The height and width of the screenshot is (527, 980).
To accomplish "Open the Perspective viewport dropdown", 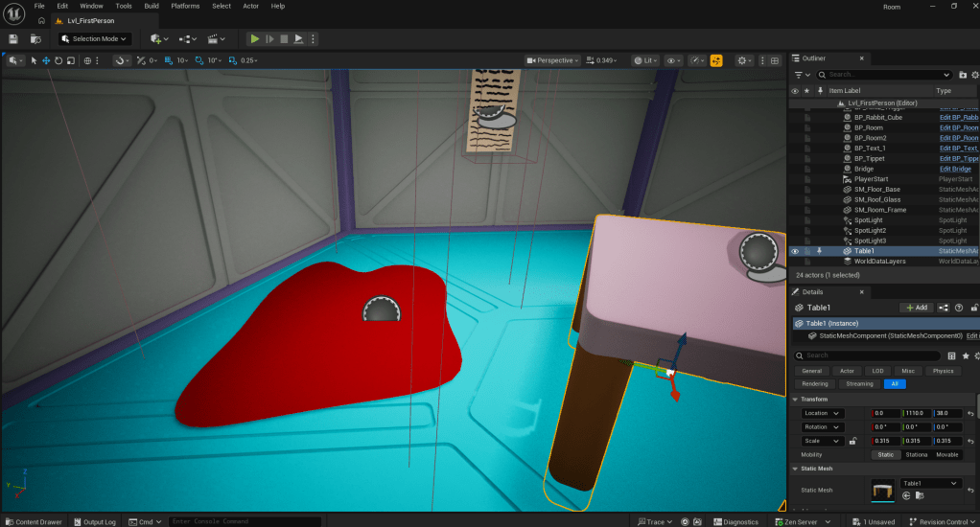I will (x=553, y=60).
